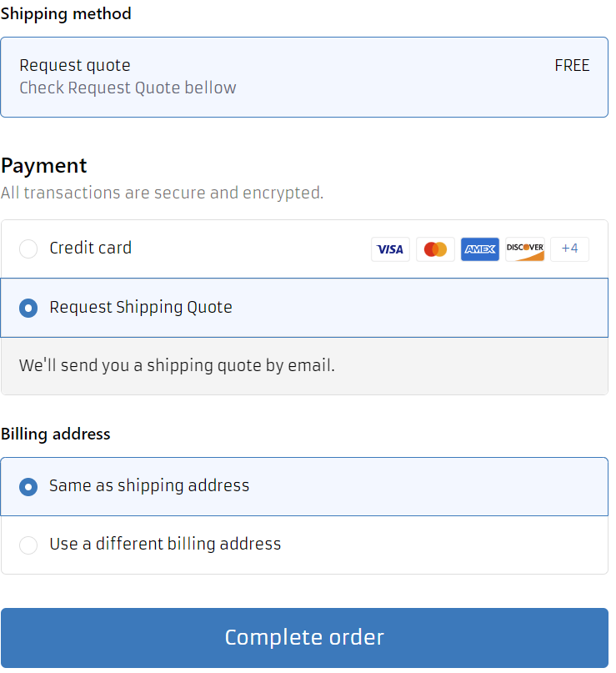Click the Shipping method heading
The image size is (616, 673).
point(66,14)
